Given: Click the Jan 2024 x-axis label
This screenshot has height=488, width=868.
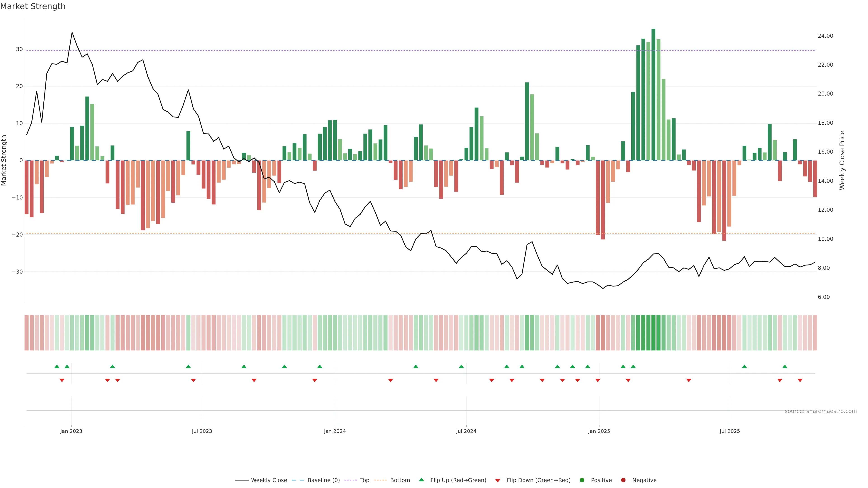Looking at the screenshot, I should click(x=335, y=431).
